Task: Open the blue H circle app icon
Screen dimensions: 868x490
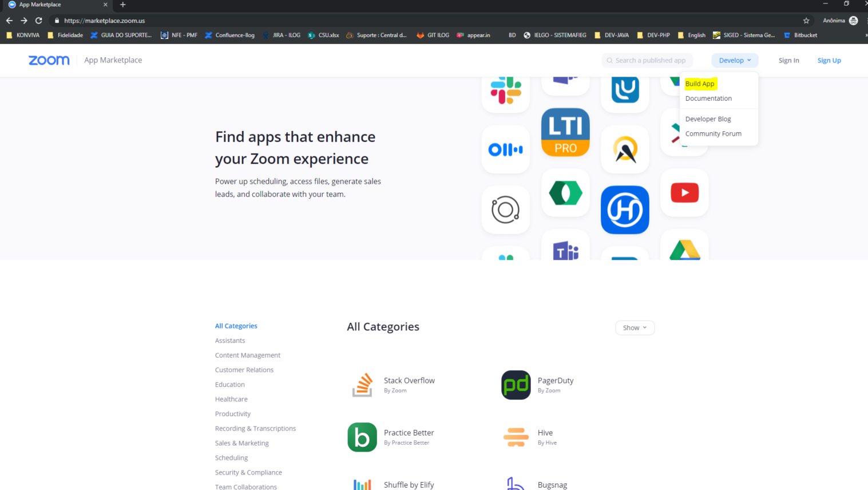Action: click(625, 210)
